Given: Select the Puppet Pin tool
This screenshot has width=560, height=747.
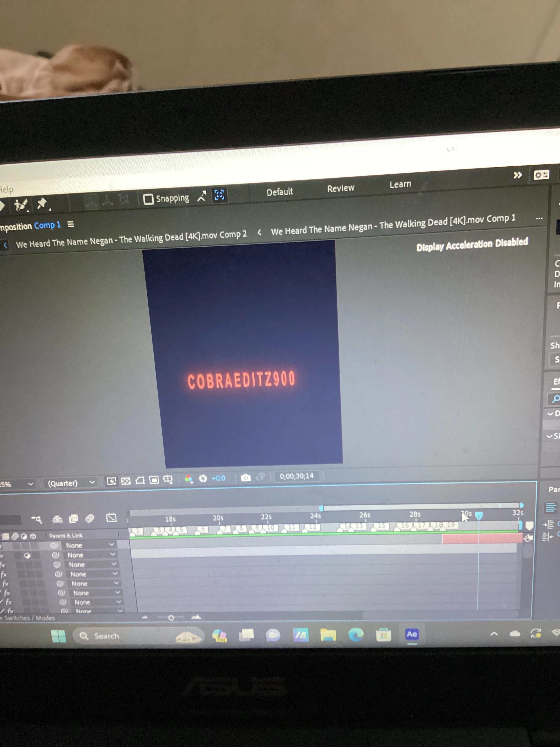Looking at the screenshot, I should 42,203.
